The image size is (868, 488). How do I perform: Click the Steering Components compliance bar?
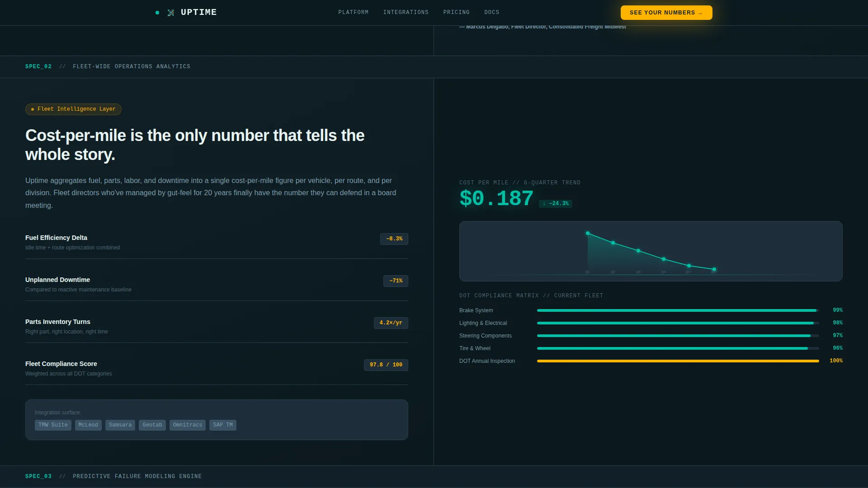678,336
